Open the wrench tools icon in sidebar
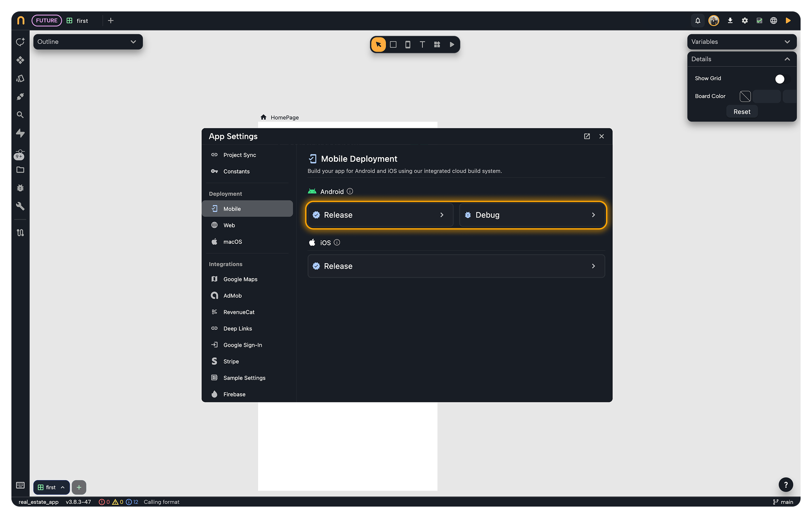 20,206
